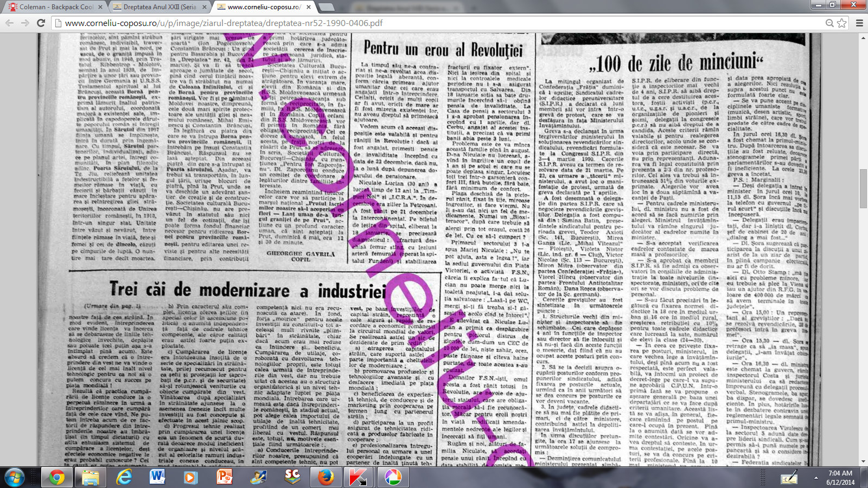The height and width of the screenshot is (488, 868).
Task: Switch to Firefox in the taskbar
Action: [x=325, y=477]
